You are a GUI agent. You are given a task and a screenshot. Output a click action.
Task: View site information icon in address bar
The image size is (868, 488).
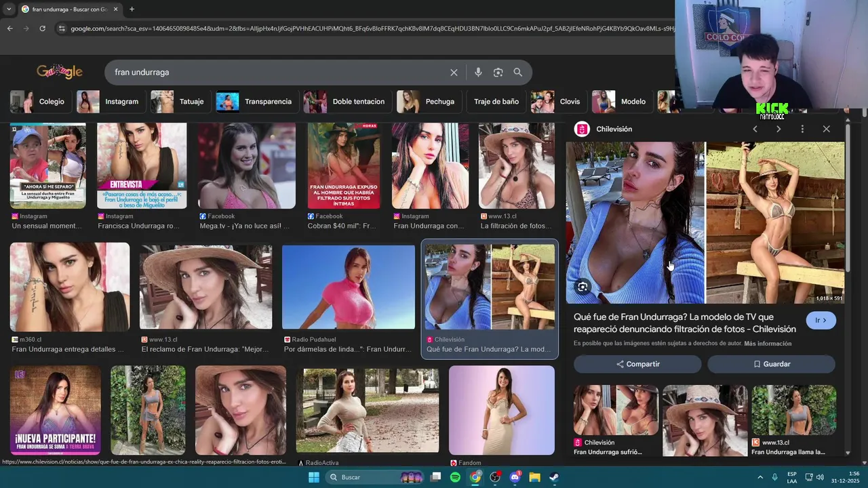[62, 28]
